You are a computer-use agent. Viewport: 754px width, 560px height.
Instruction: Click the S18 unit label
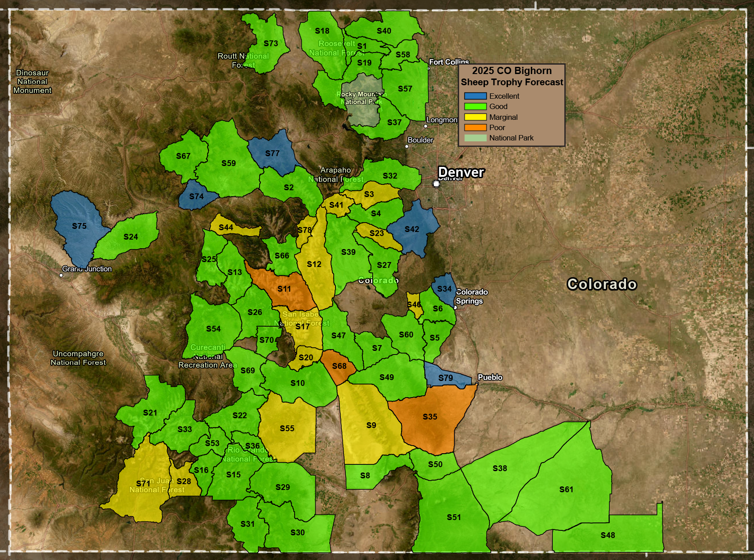322,31
